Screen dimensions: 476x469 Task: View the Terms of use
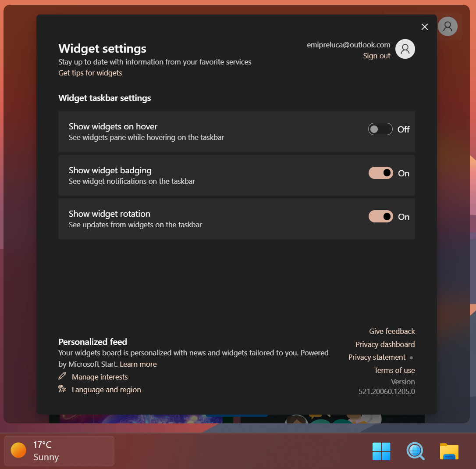click(x=394, y=370)
